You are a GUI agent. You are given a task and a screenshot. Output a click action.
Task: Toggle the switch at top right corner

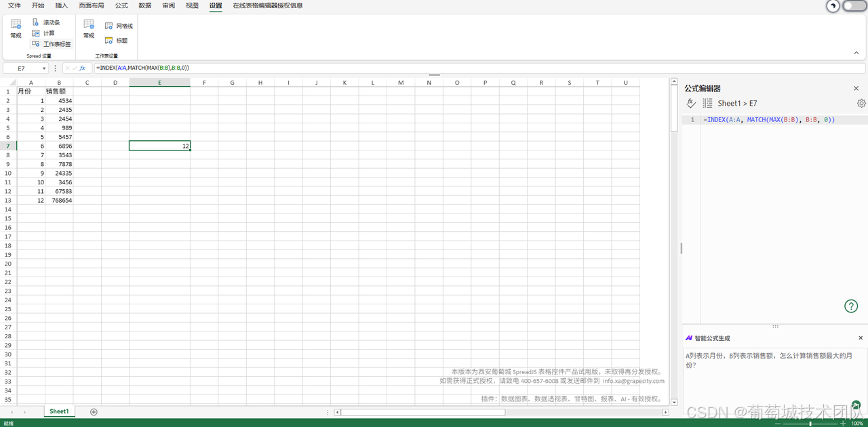(854, 6)
